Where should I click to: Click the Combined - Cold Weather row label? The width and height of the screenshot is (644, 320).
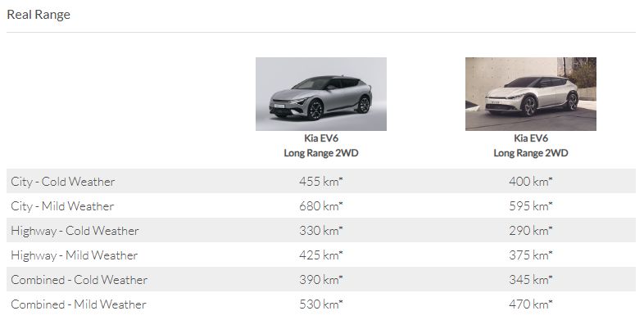(x=79, y=280)
